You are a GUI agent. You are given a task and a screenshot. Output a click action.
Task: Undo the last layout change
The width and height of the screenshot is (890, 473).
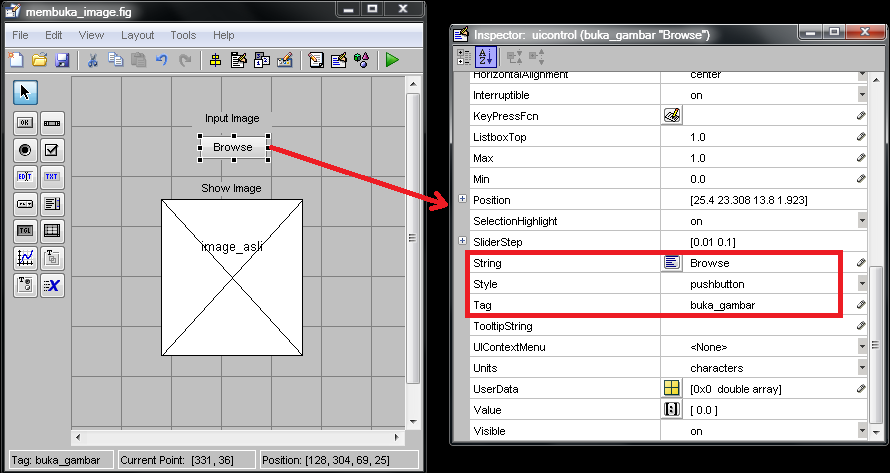[x=162, y=60]
